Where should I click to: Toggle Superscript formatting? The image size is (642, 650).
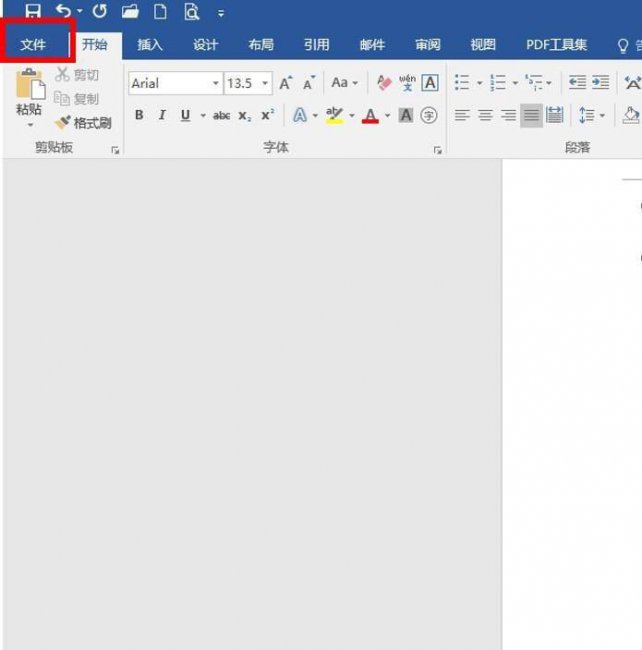[268, 115]
